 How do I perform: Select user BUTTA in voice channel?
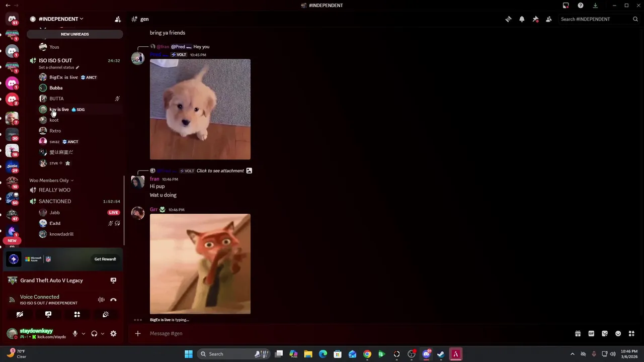56,99
